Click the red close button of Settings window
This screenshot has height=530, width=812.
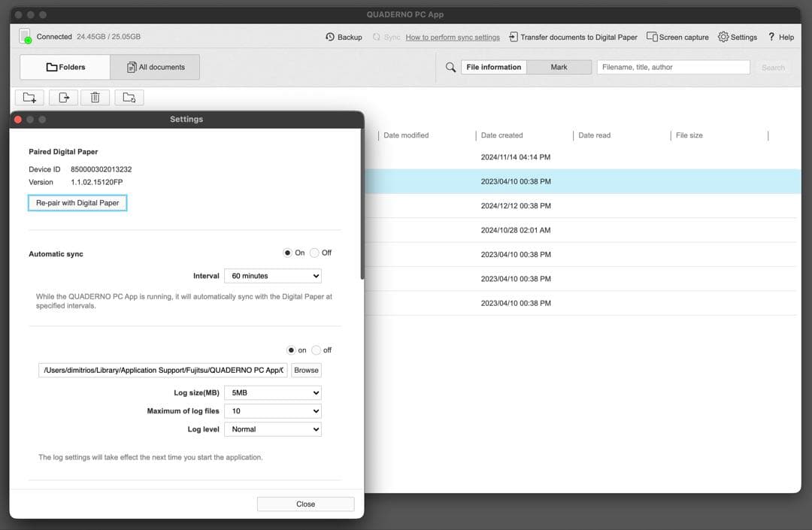click(x=17, y=120)
